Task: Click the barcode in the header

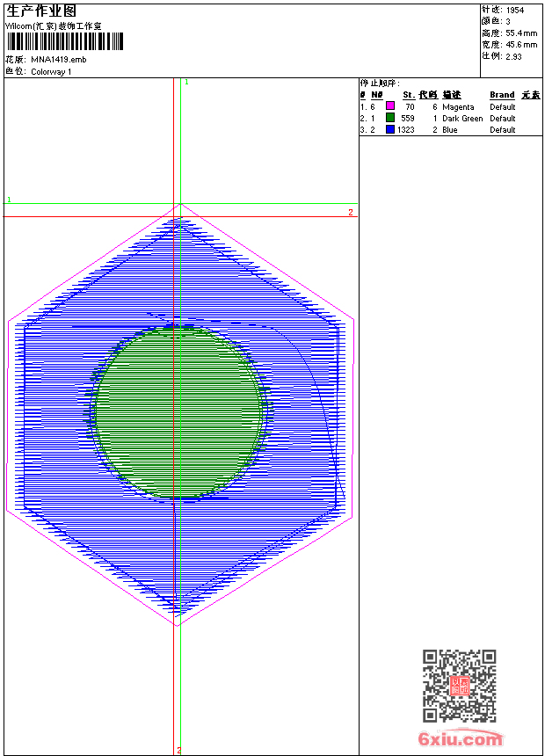Action: (x=65, y=41)
